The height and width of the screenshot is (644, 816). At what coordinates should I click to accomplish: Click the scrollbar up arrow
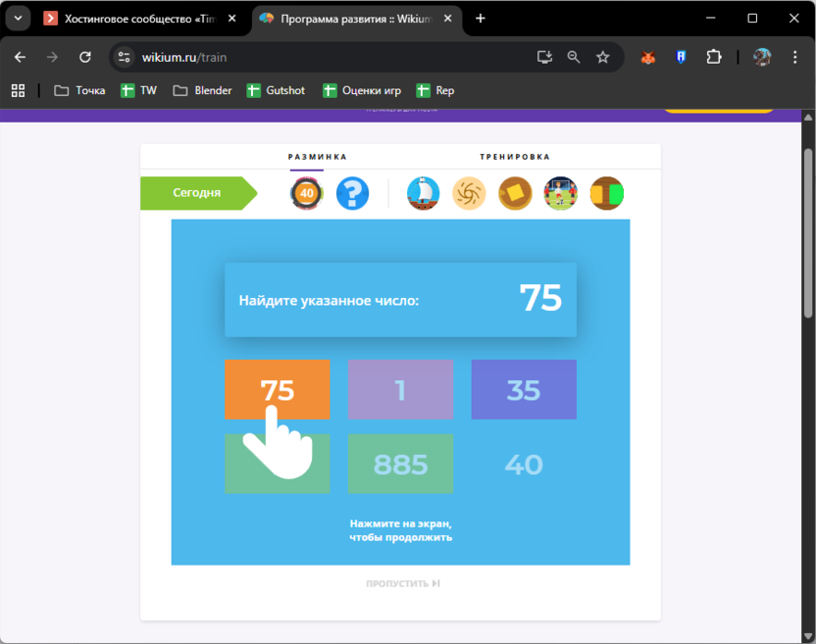[x=808, y=117]
